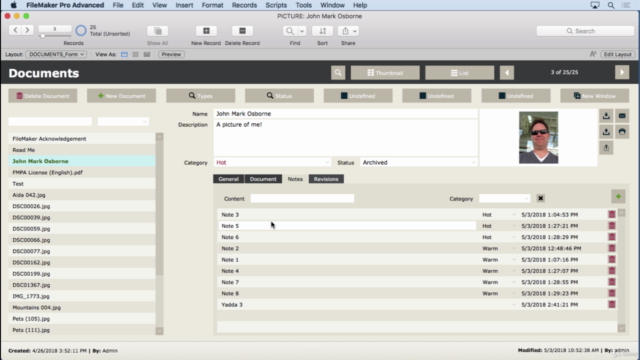Open the Find options dropdown arrow
The width and height of the screenshot is (640, 360).
click(302, 31)
